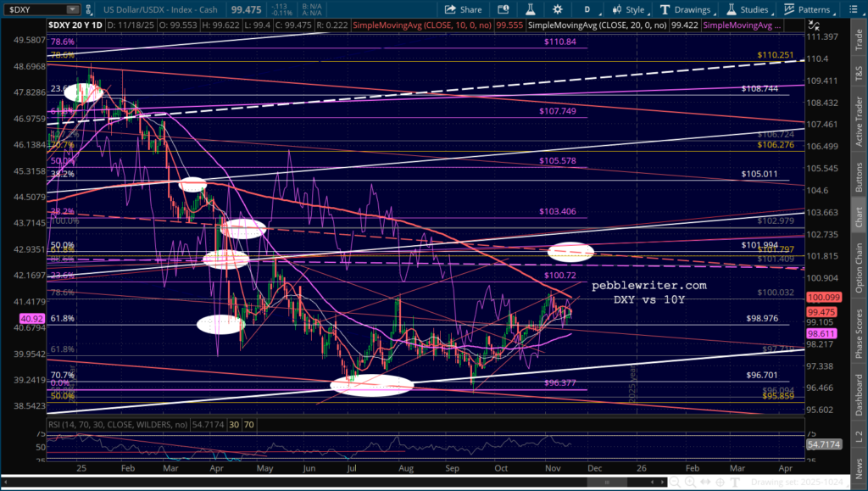Click the $110.84 level label
This screenshot has width=868, height=491.
coord(559,42)
